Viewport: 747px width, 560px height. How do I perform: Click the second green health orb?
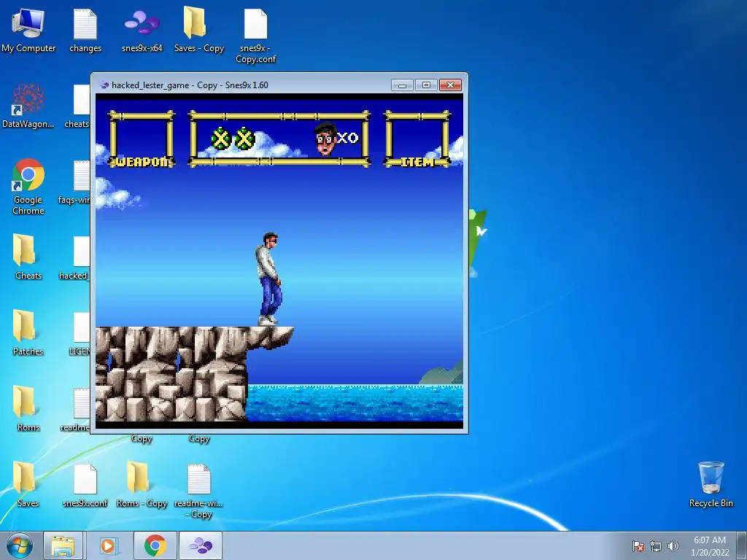click(x=244, y=139)
